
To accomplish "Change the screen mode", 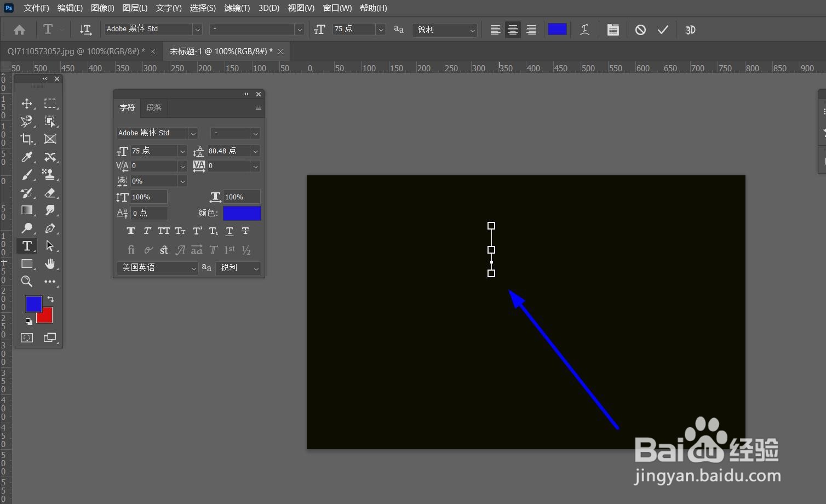I will tap(50, 337).
